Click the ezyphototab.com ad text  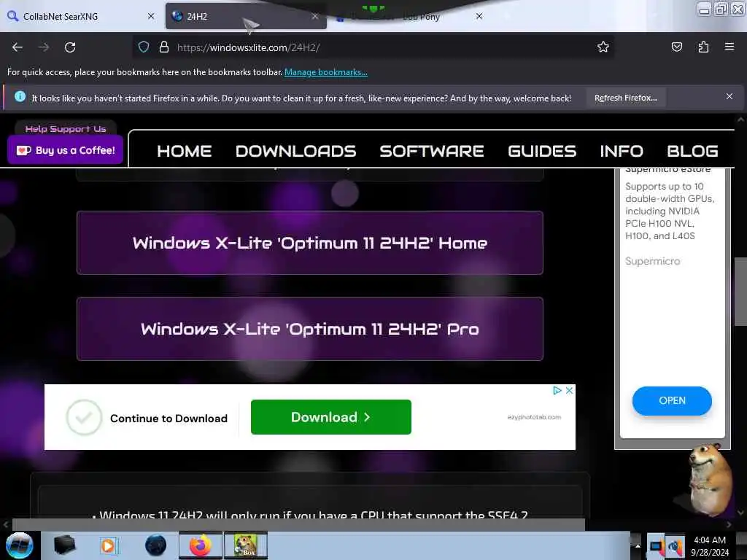pos(534,417)
